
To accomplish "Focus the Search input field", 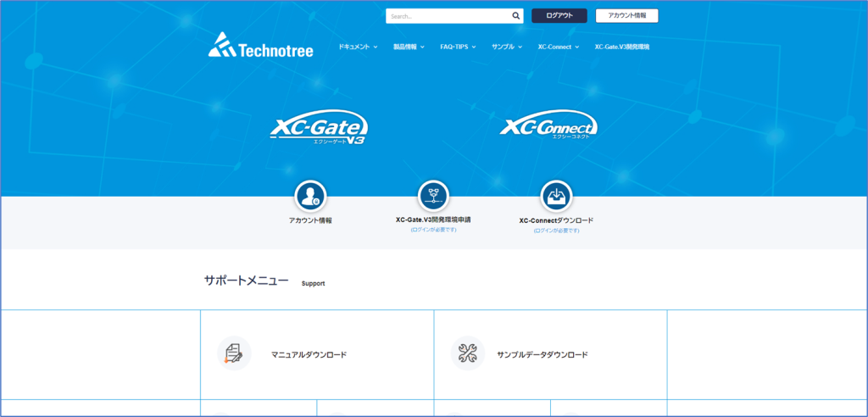I will point(448,15).
